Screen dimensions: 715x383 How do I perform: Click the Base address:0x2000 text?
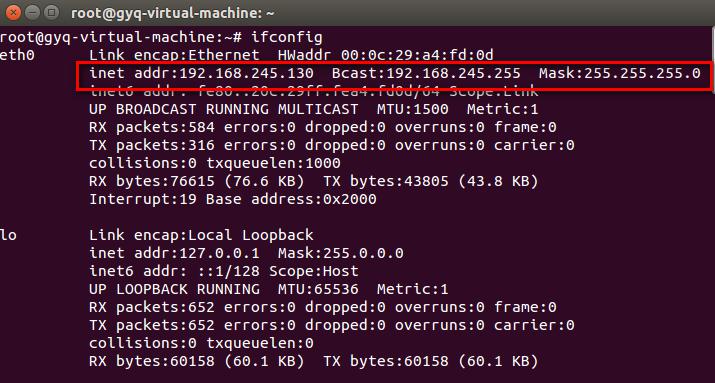pyautogui.click(x=291, y=200)
